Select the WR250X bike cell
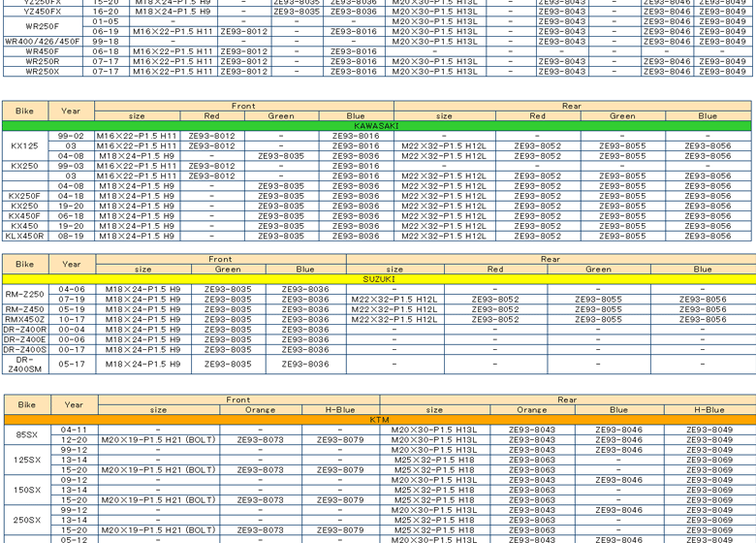This screenshot has height=543, width=756. click(x=43, y=72)
